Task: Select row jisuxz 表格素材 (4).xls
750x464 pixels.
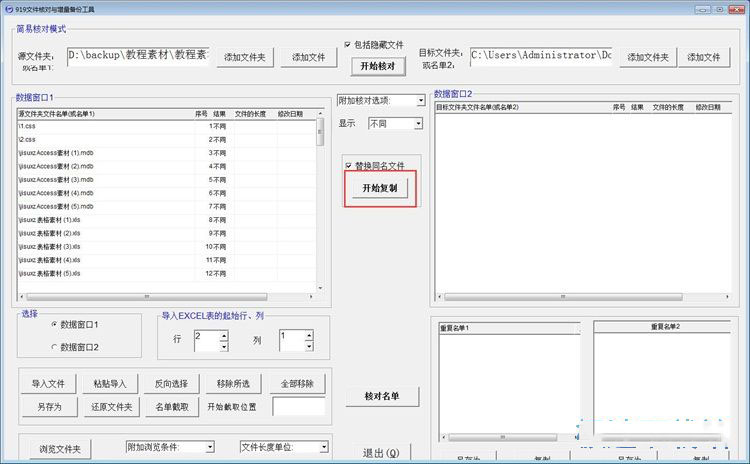Action: click(x=166, y=260)
